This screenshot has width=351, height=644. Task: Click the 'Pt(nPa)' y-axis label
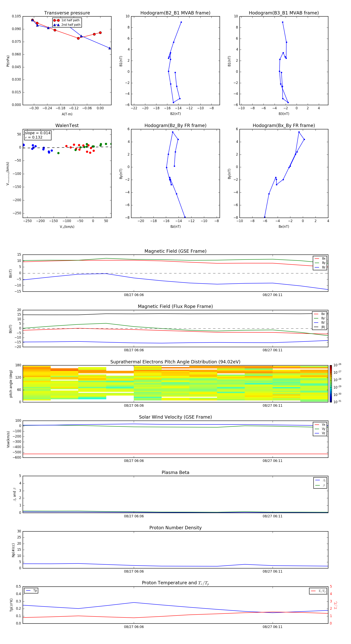(x=8, y=61)
